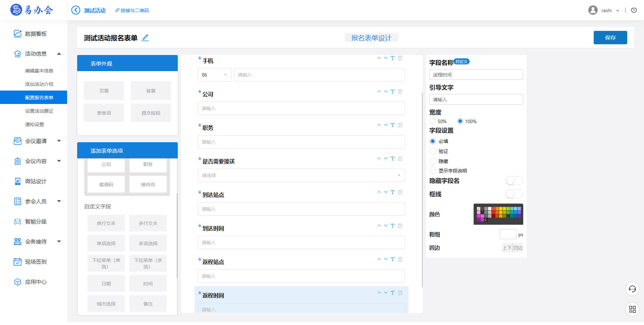Edit form title with pencil icon
The image size is (644, 325).
145,38
